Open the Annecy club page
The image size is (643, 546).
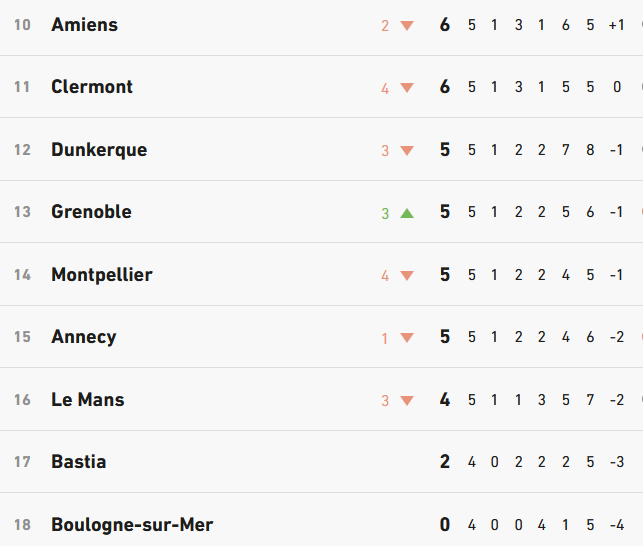pyautogui.click(x=84, y=337)
